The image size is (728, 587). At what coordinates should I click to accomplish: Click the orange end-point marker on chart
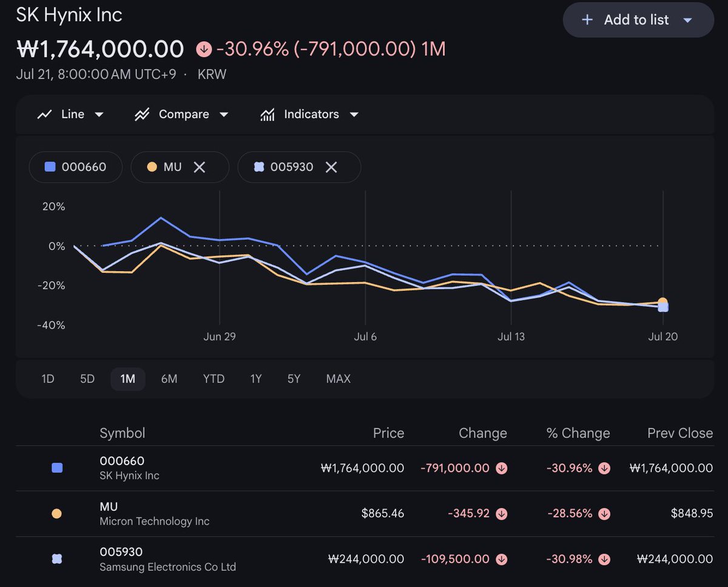663,301
